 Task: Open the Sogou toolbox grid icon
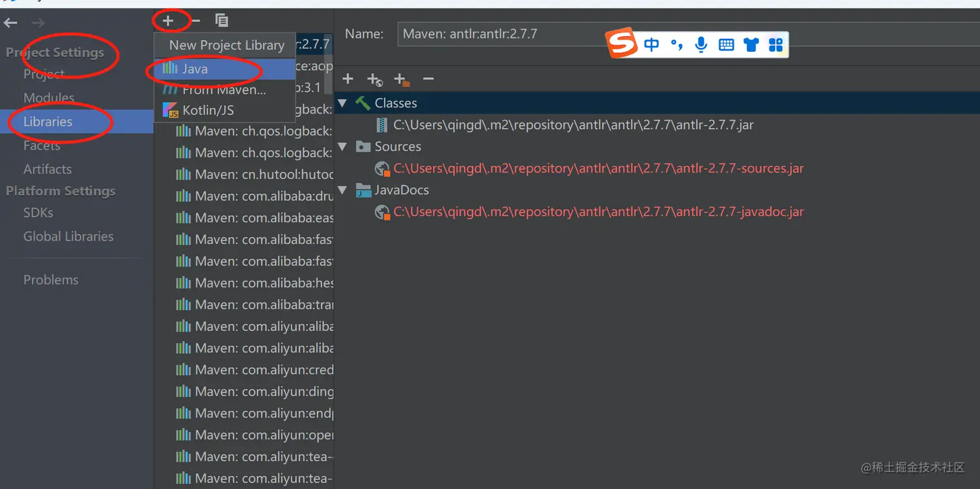coord(775,45)
